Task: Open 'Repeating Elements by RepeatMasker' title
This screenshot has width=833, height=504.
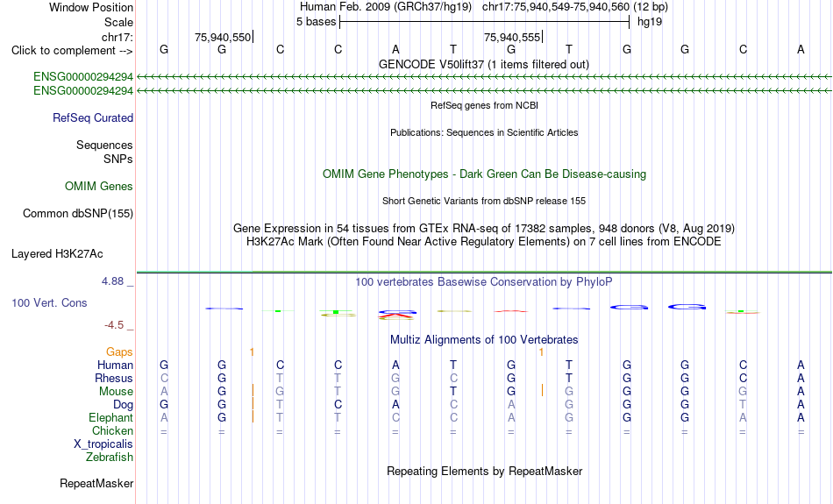Action: (484, 471)
